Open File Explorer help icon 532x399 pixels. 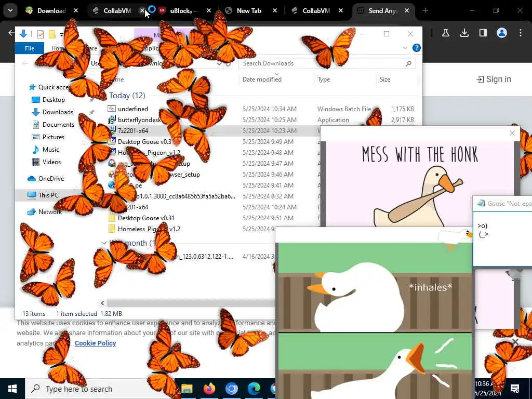(x=416, y=48)
